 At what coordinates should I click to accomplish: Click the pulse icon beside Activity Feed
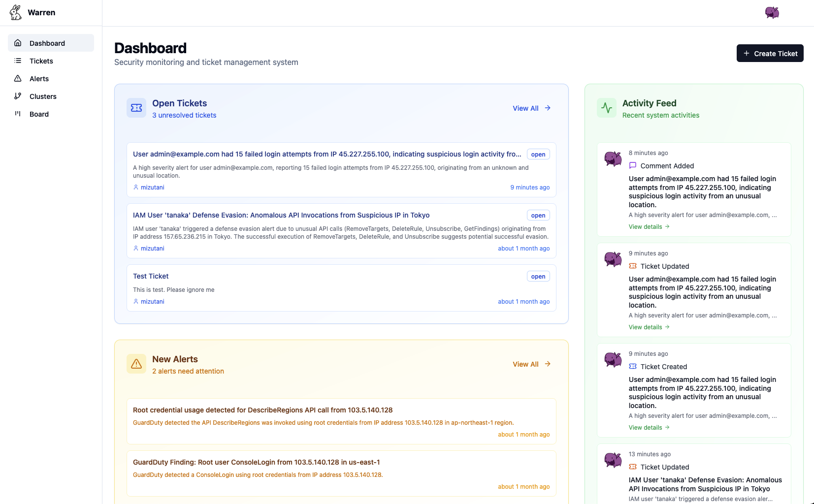[x=606, y=107]
